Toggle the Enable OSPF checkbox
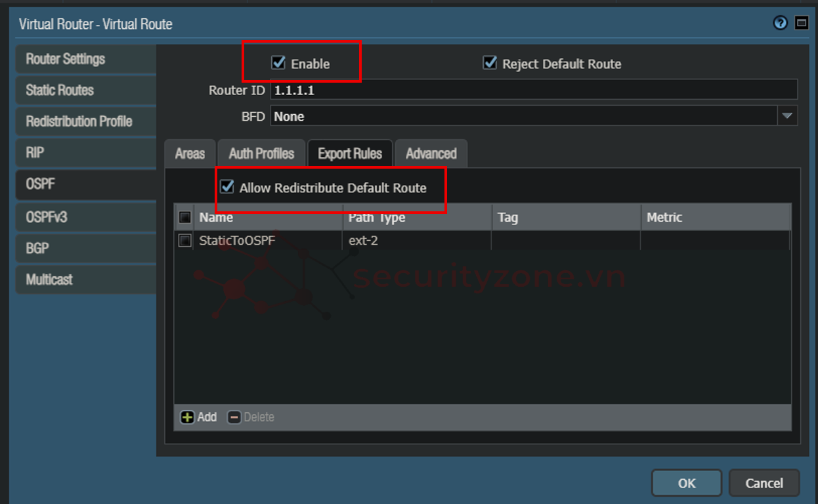The height and width of the screenshot is (504, 818). (278, 63)
